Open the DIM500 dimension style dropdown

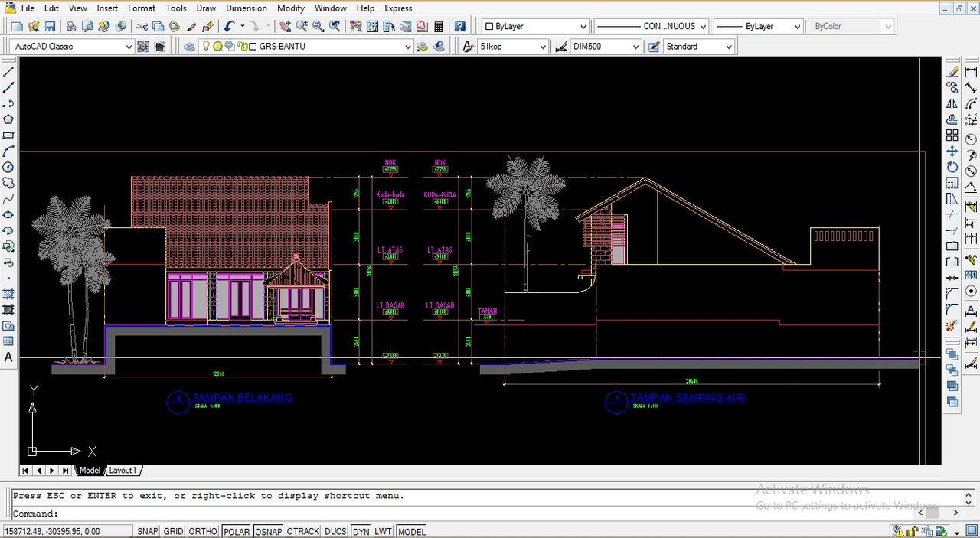tap(635, 47)
